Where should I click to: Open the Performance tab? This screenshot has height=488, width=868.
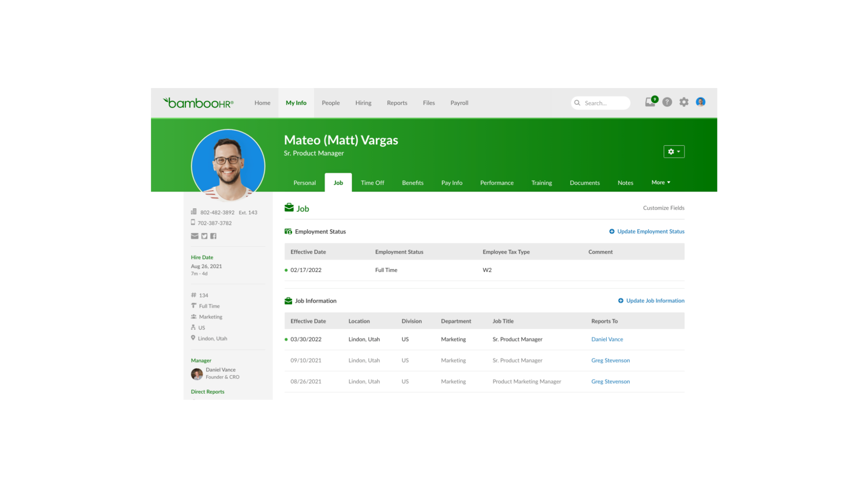[496, 183]
